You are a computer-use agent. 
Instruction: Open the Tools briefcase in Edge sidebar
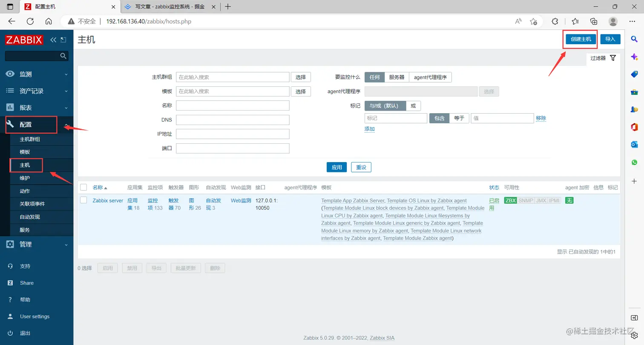[x=634, y=92]
